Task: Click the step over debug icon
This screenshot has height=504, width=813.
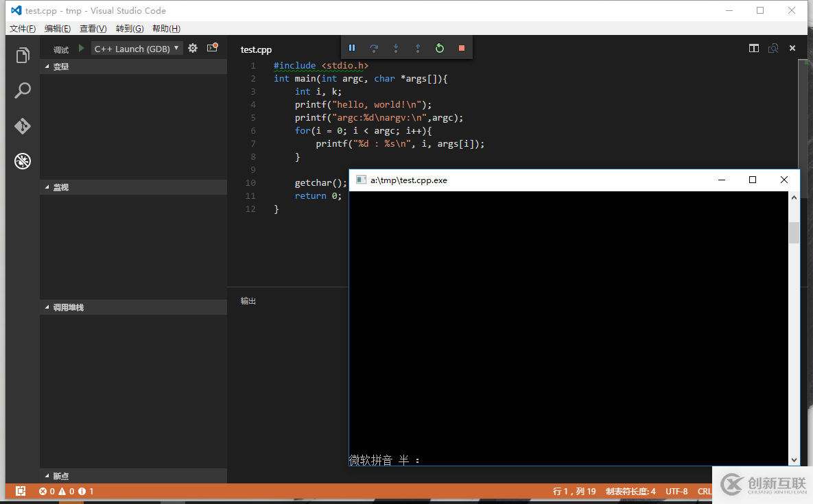Action: coord(373,48)
